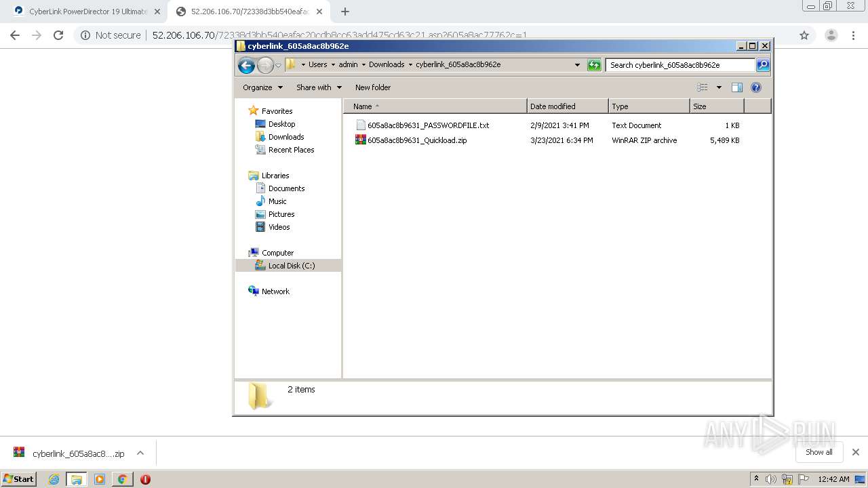
Task: Open Windows Media Player from taskbar
Action: (x=100, y=479)
